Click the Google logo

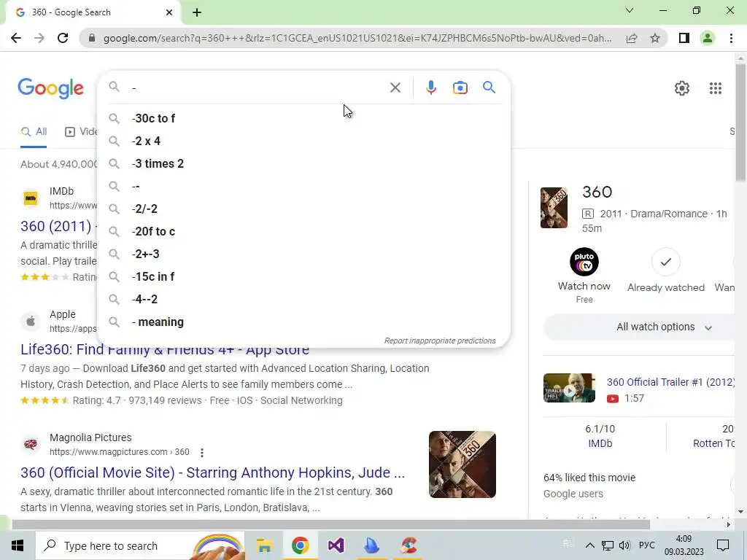tap(51, 88)
